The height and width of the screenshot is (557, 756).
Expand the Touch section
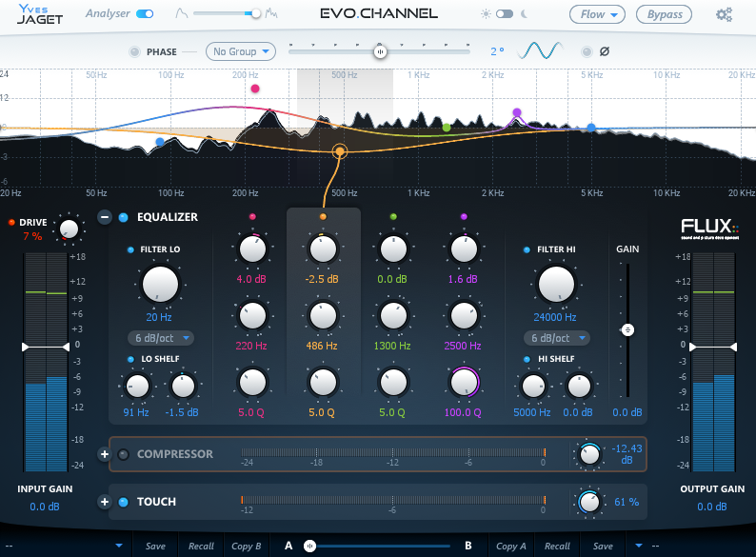(105, 502)
